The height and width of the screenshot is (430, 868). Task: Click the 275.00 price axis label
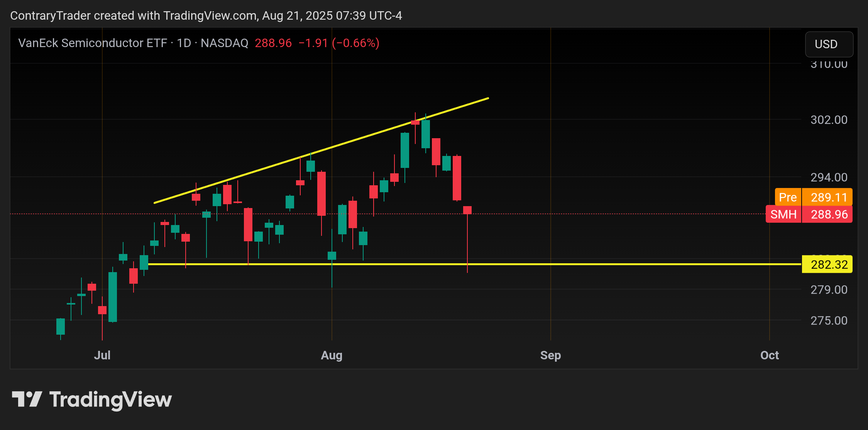pos(829,320)
